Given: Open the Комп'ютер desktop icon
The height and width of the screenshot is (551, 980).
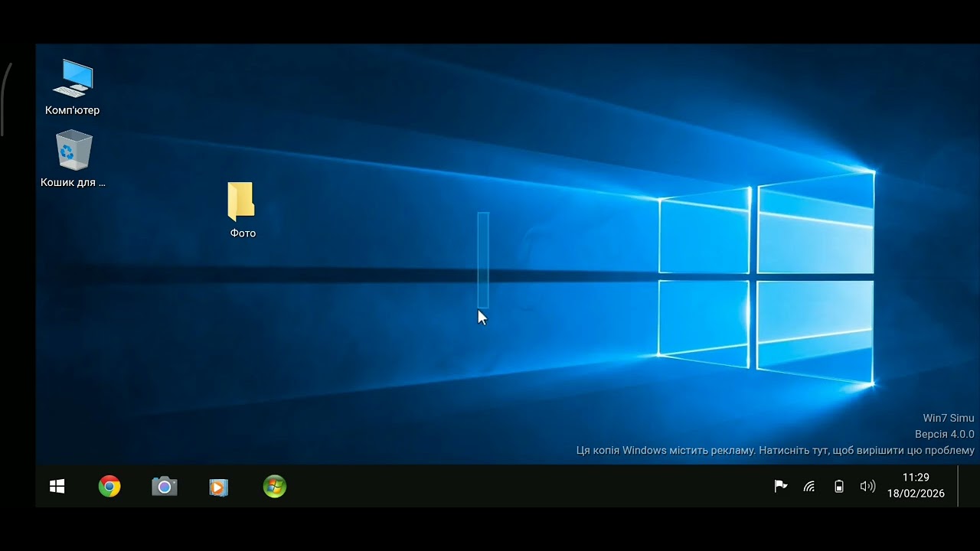Looking at the screenshot, I should [x=73, y=87].
